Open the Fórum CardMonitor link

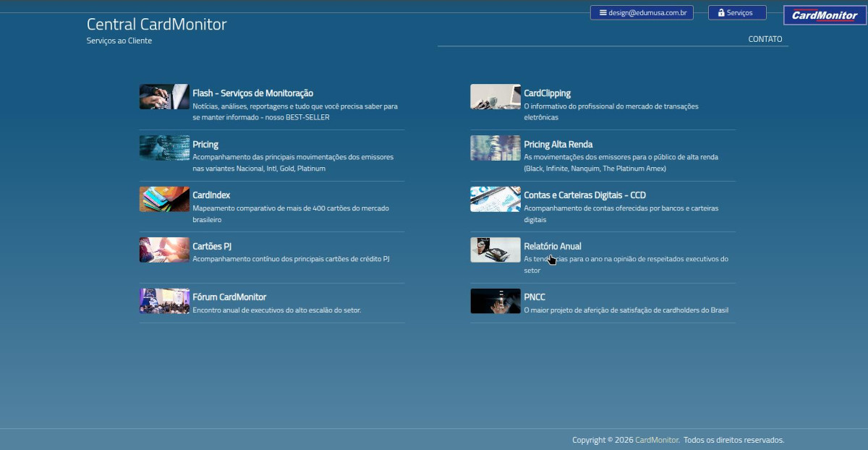click(229, 297)
